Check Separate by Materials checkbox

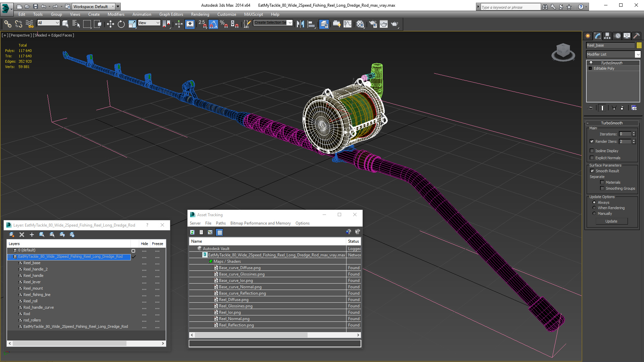[x=602, y=182]
